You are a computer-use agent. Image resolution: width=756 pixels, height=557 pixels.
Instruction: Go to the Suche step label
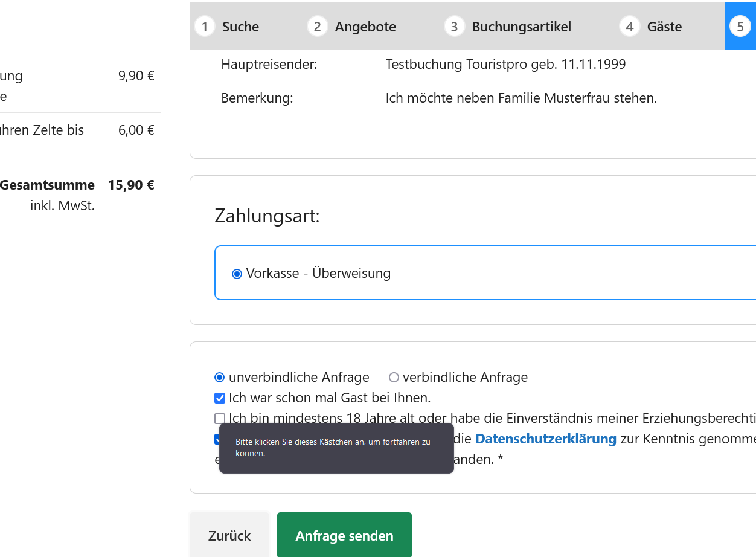[x=240, y=27]
